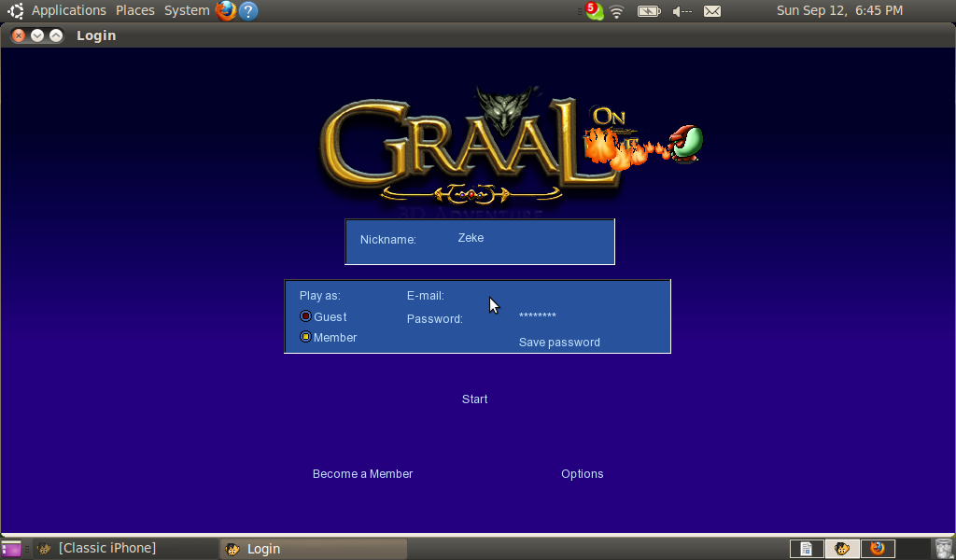Launch Firefox from the top panel

[x=226, y=11]
